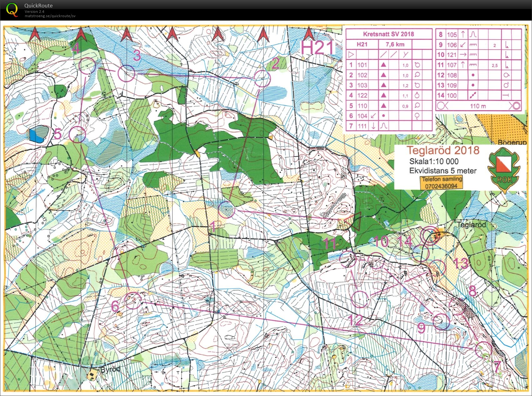Click the 'Teglaröd 2018' map title
Screen dimensions: 532x396
[443, 150]
